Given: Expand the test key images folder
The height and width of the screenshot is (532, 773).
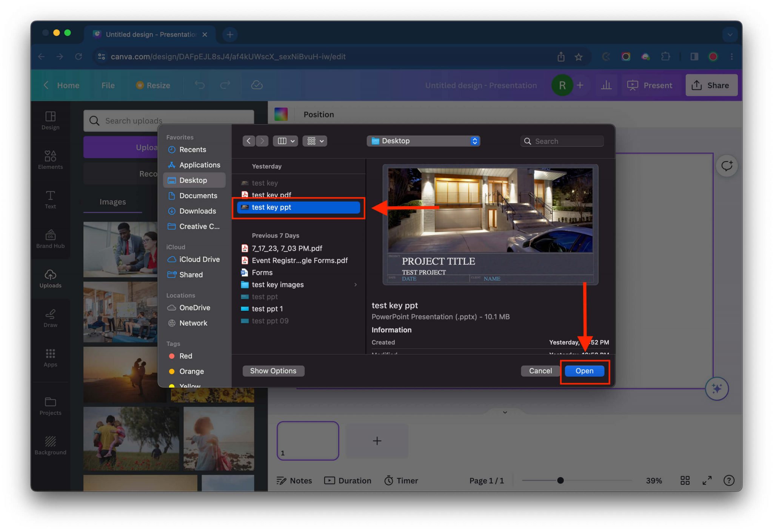Looking at the screenshot, I should point(355,285).
